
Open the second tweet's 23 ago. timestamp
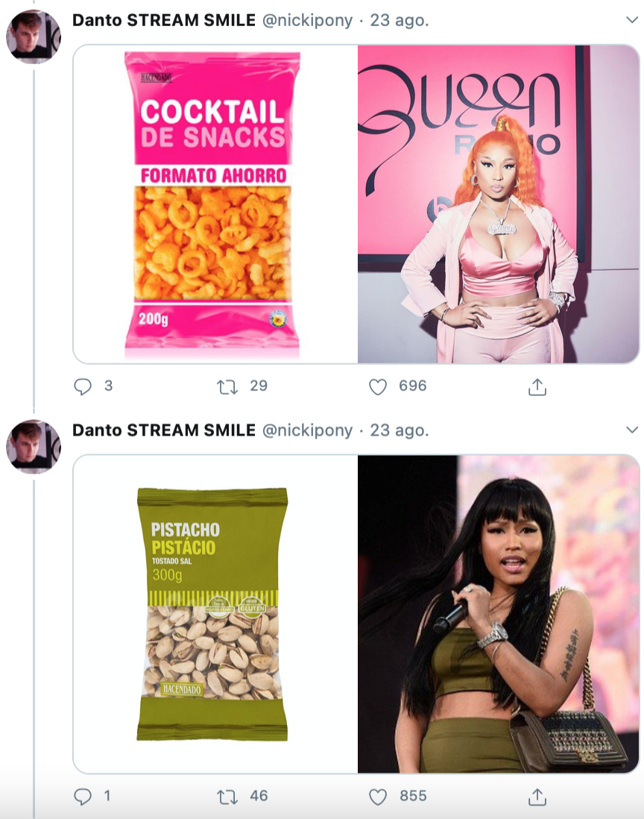tap(400, 430)
